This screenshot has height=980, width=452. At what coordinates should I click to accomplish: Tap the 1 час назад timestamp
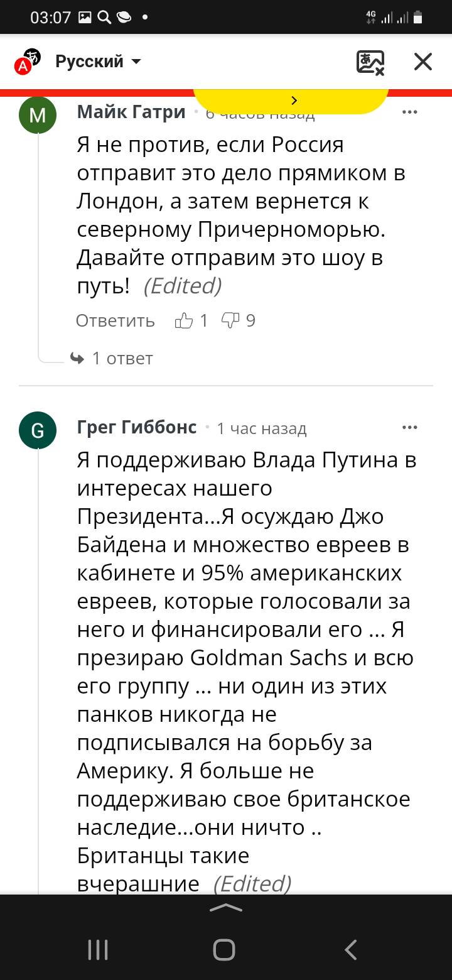point(261,428)
